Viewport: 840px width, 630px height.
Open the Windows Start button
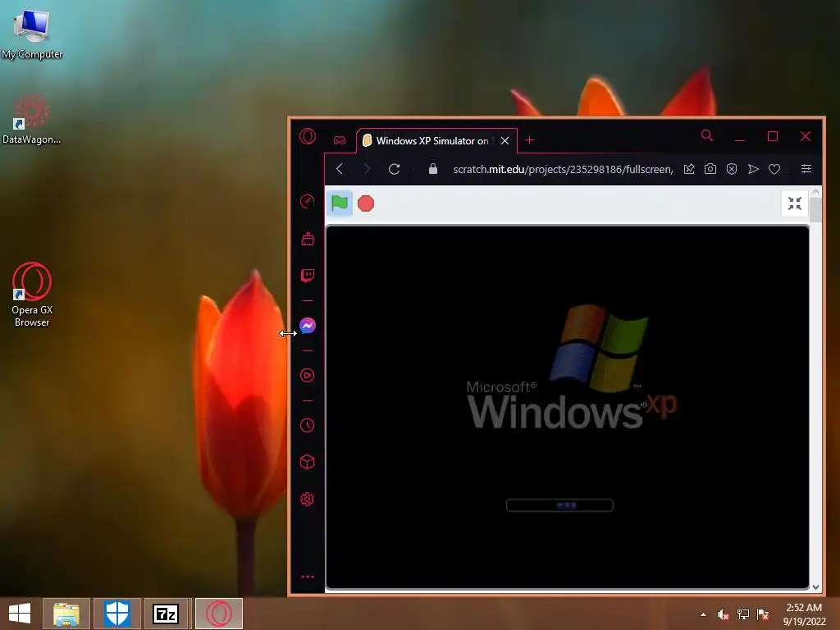coord(20,614)
